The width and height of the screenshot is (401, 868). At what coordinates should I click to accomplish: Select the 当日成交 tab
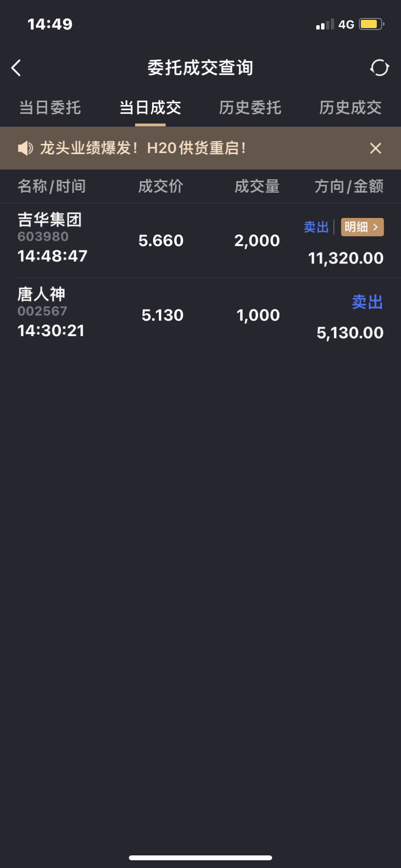[x=150, y=108]
